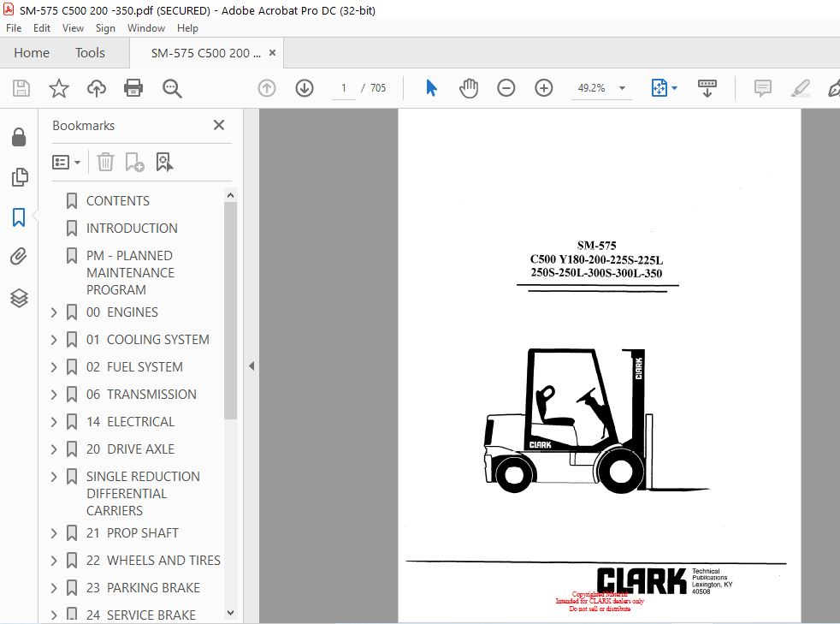The height and width of the screenshot is (624, 840).
Task: Click the bookmarks panel scrollbar thumb
Action: pyautogui.click(x=230, y=311)
